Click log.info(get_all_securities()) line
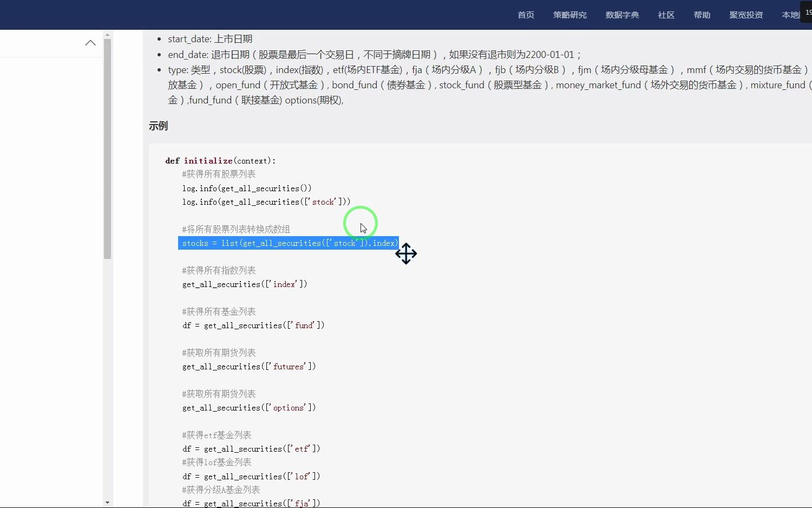Viewport: 812px width, 508px height. click(x=247, y=188)
